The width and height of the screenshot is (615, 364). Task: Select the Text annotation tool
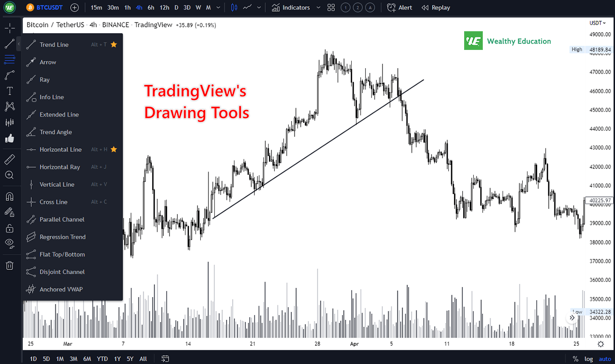9,91
